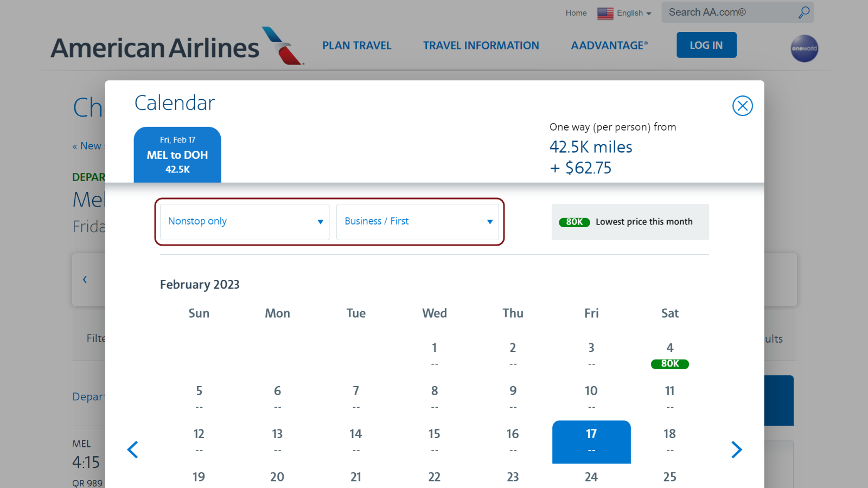
Task: Expand the Nonstop only dropdown
Action: pos(245,222)
